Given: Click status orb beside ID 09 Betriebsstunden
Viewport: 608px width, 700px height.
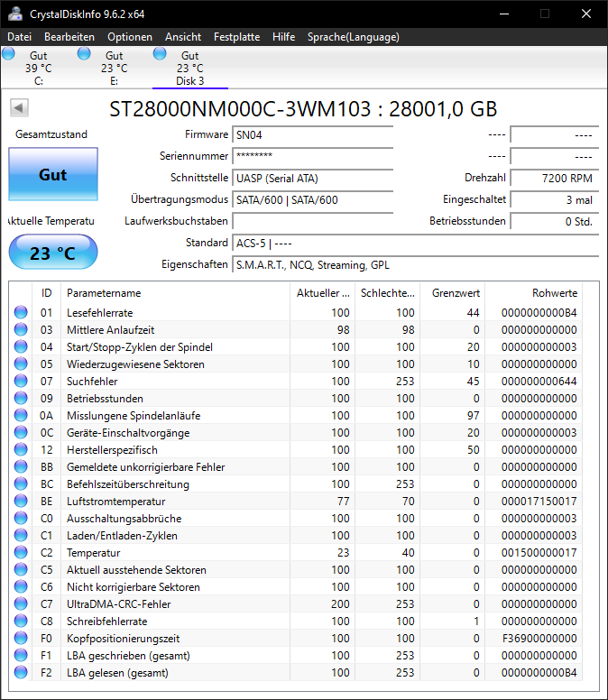Looking at the screenshot, I should coord(21,398).
